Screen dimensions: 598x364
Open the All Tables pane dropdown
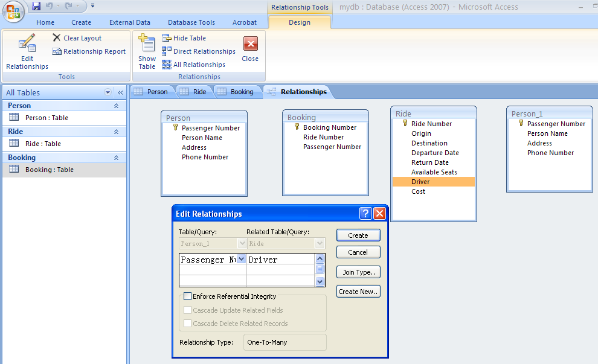tap(108, 92)
